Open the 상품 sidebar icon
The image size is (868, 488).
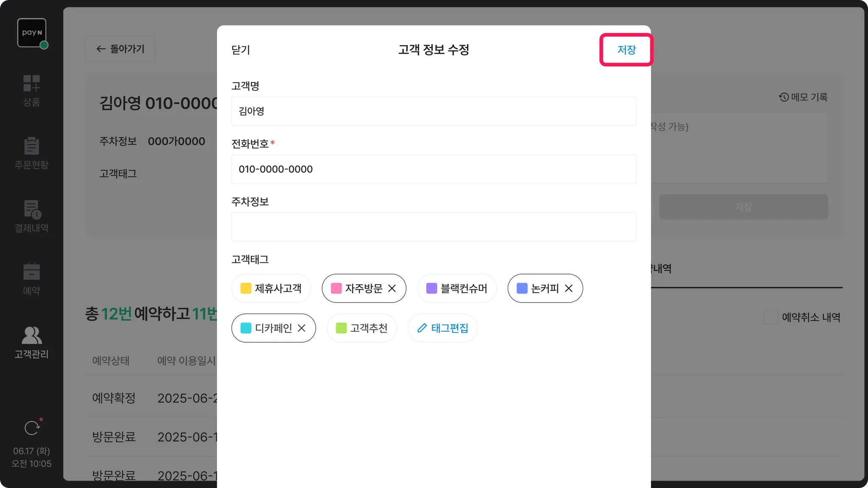click(31, 83)
